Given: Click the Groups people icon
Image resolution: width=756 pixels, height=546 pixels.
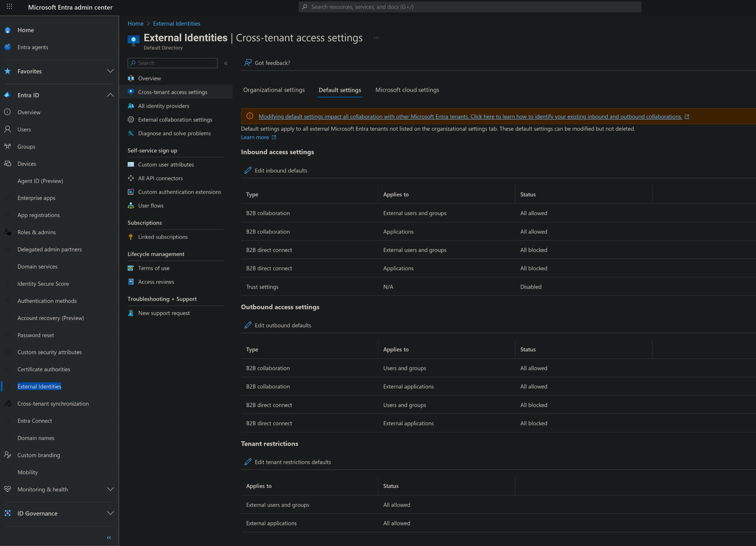Looking at the screenshot, I should coord(8,146).
